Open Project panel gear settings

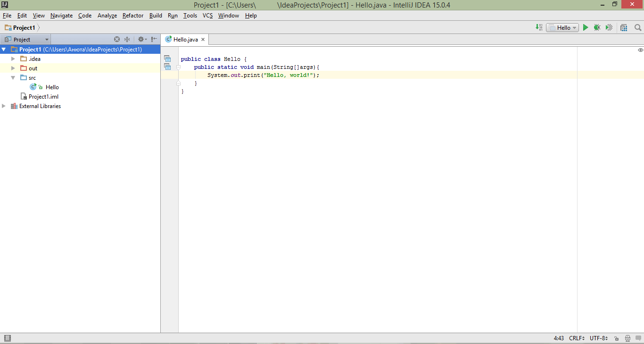point(142,40)
